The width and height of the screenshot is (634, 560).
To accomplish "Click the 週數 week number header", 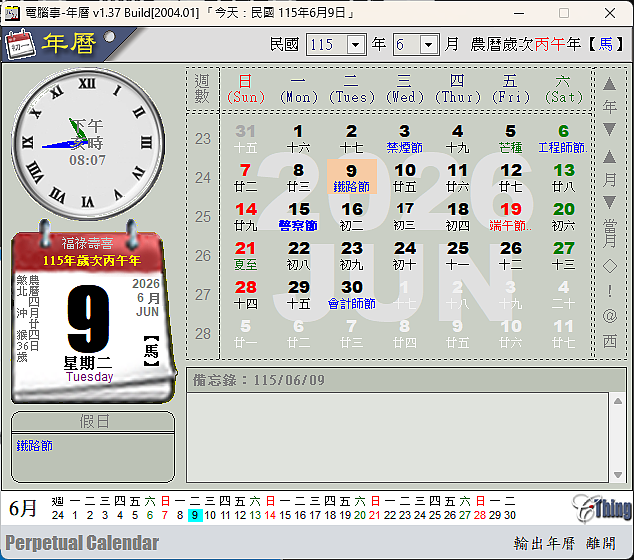I will (202, 89).
